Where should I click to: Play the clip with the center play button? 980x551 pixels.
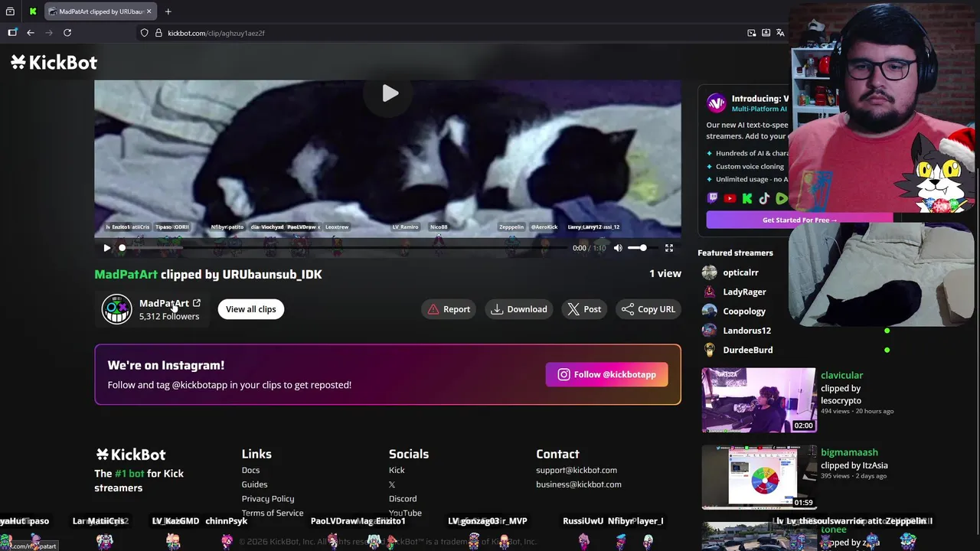(x=390, y=93)
